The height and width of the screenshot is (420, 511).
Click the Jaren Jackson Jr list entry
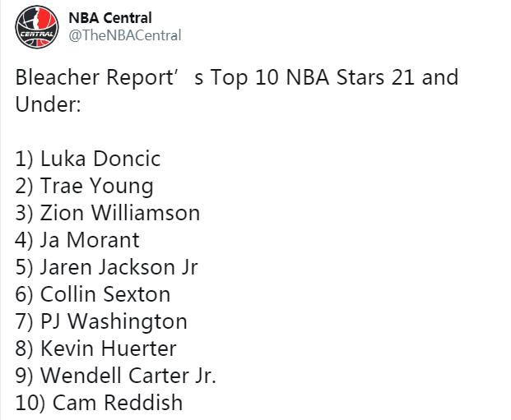tap(106, 267)
